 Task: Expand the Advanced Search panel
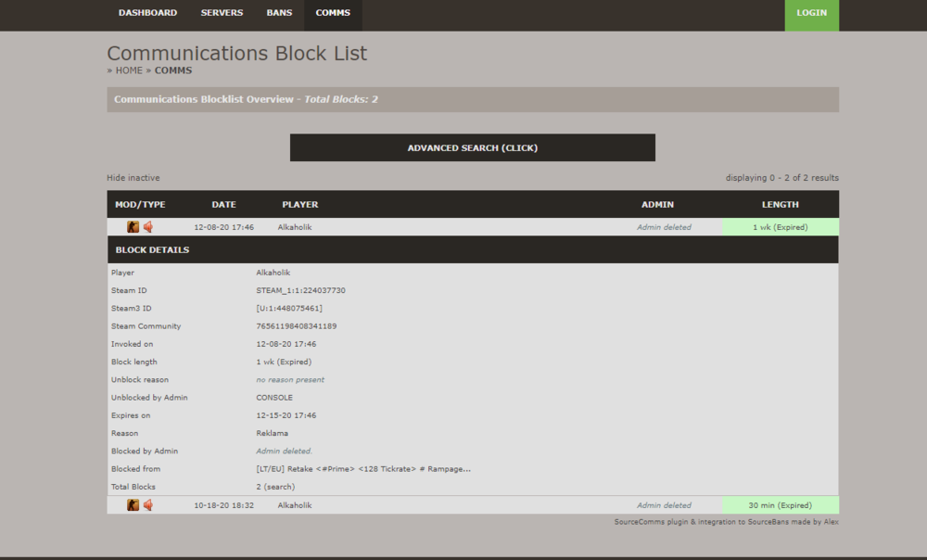pyautogui.click(x=472, y=147)
